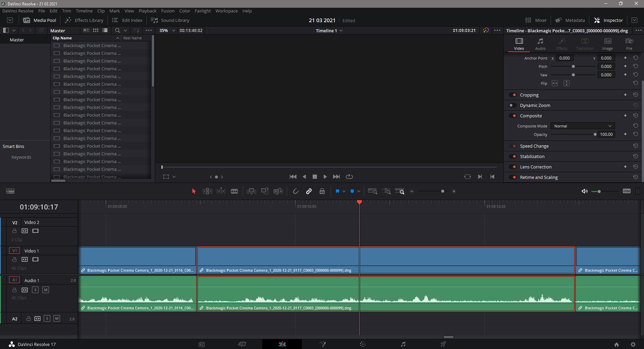Screen dimensions: 644x349
Task: Click the Replace Clip icon
Action: 278,191
